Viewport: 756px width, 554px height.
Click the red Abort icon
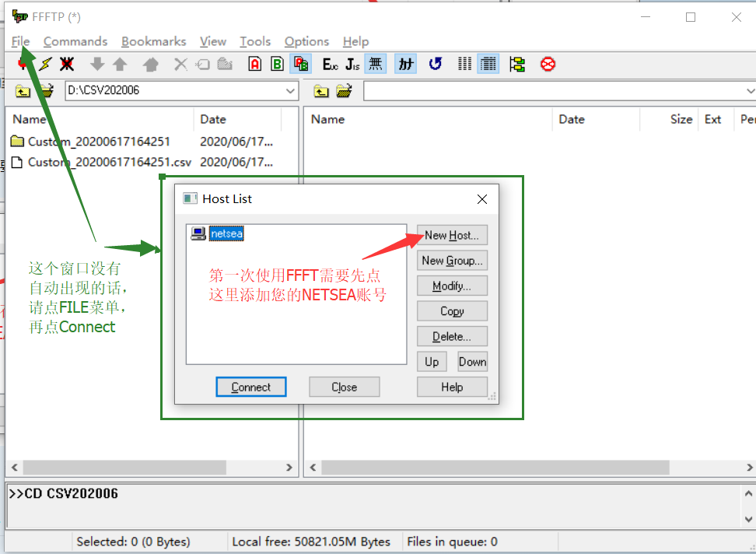click(548, 64)
